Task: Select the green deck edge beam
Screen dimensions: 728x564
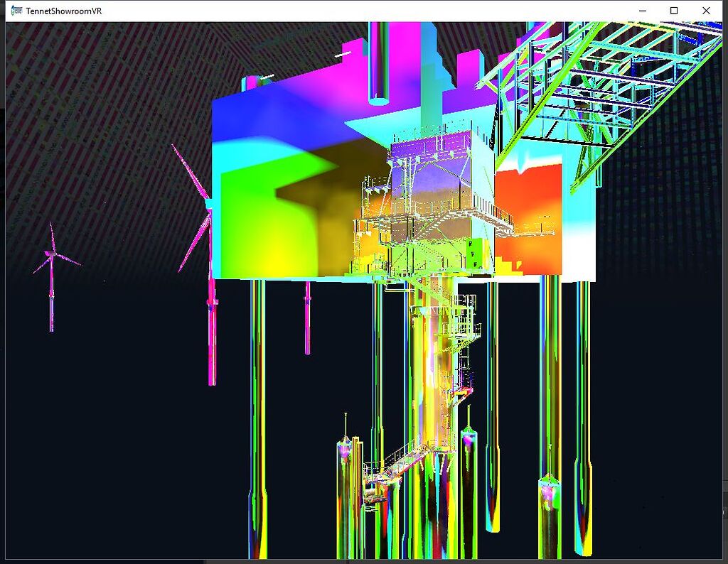Action: [284, 277]
